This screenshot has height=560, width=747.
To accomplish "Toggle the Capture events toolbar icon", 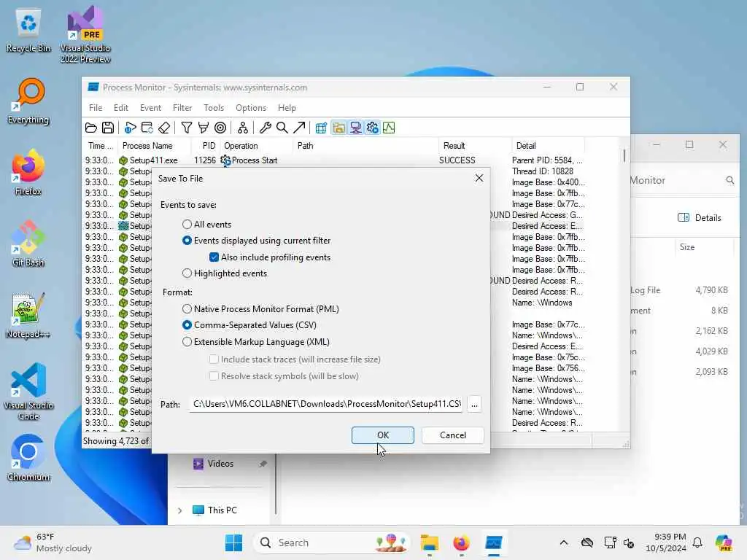I will [130, 128].
